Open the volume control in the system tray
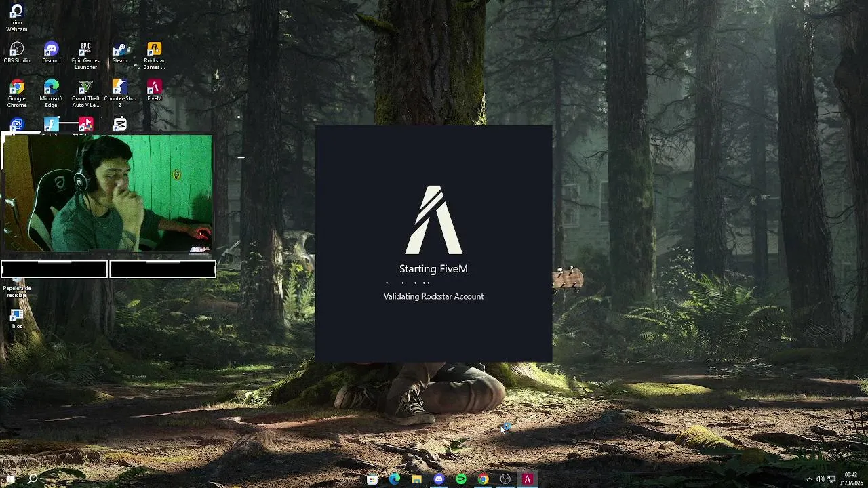The width and height of the screenshot is (868, 488). (x=821, y=479)
